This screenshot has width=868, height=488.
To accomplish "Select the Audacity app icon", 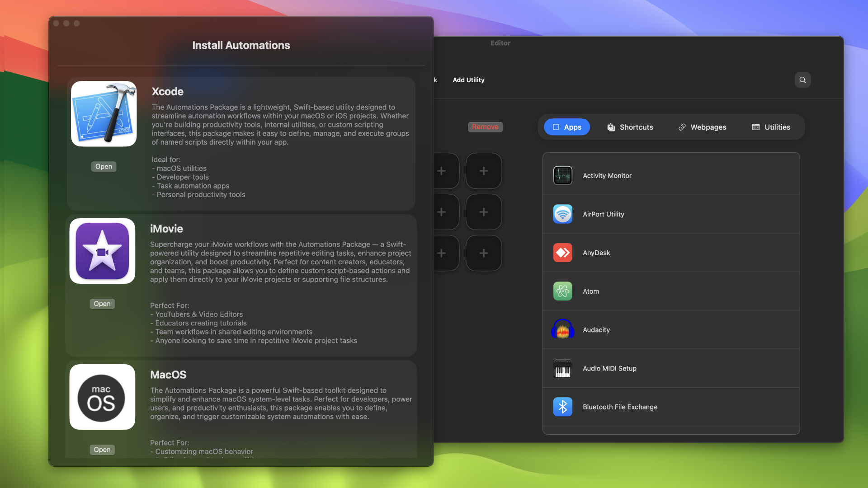I will [x=563, y=330].
